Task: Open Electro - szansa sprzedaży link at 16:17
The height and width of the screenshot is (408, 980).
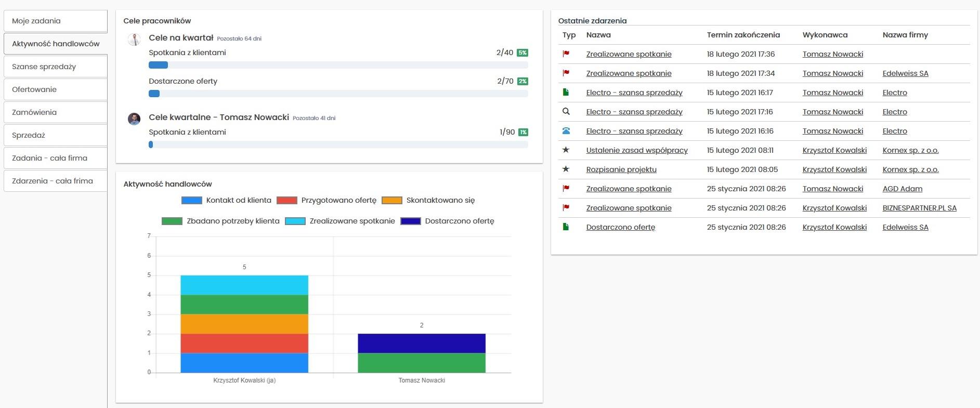Action: point(634,93)
